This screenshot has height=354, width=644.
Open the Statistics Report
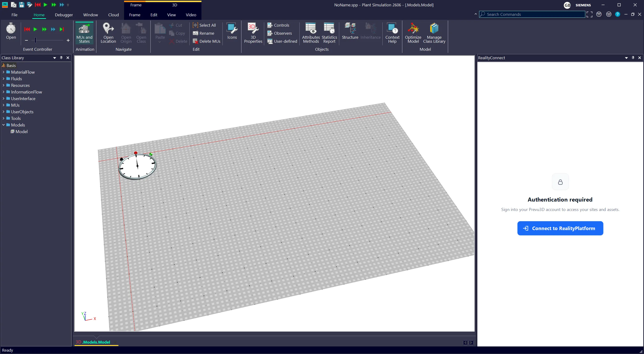(x=329, y=33)
